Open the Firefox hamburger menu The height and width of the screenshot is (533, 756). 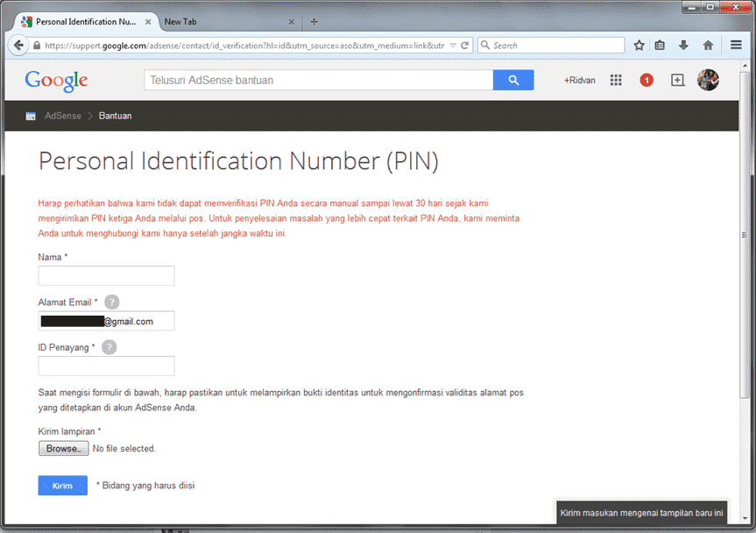click(736, 45)
